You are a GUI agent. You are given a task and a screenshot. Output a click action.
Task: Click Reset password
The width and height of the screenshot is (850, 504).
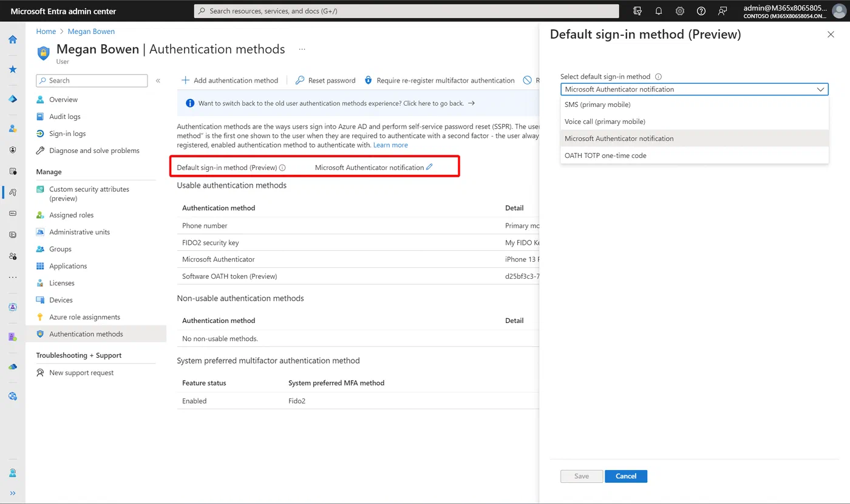(325, 80)
